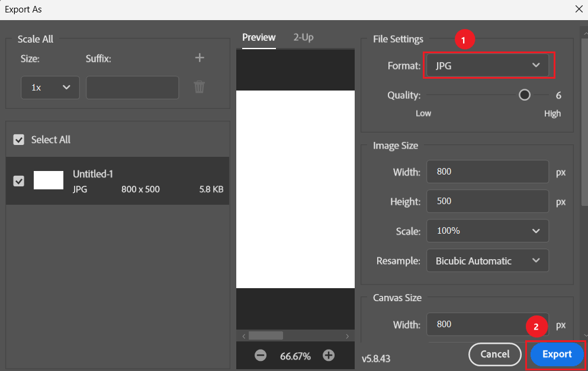Click the Export button
This screenshot has width=588, height=371.
tap(557, 354)
